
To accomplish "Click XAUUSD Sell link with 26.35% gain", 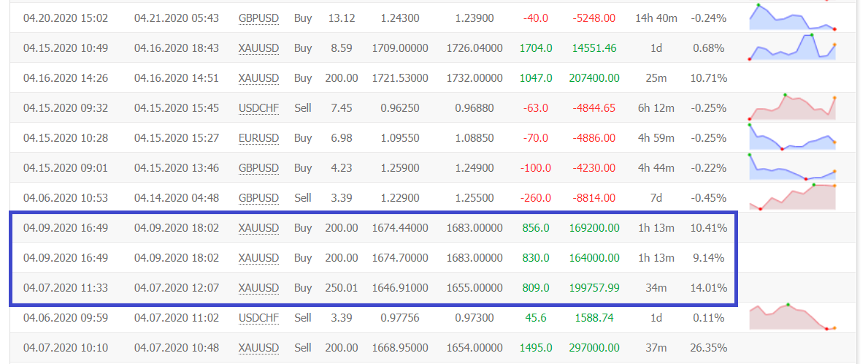I will pyautogui.click(x=258, y=347).
